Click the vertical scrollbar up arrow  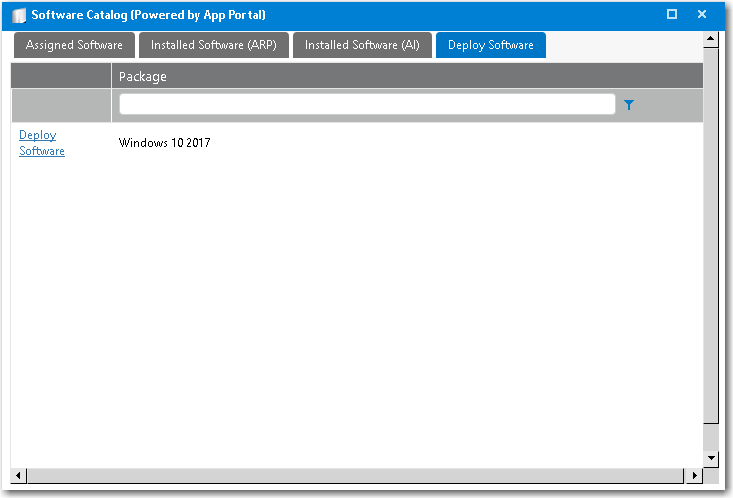coord(711,40)
